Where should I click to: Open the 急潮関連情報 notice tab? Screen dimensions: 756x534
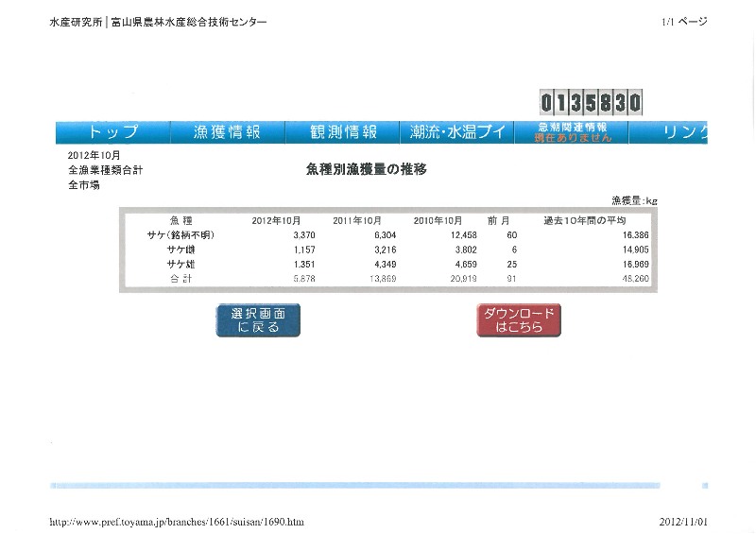click(573, 132)
